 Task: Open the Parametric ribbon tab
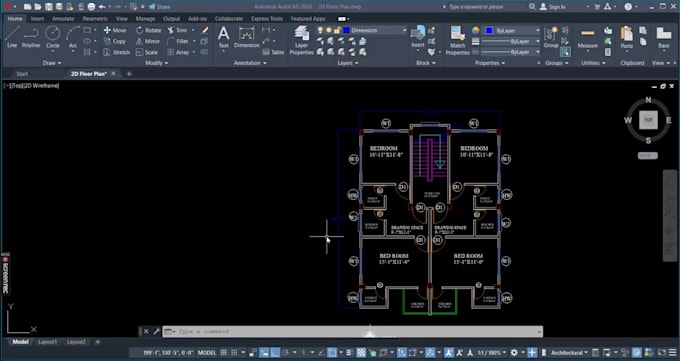point(95,19)
